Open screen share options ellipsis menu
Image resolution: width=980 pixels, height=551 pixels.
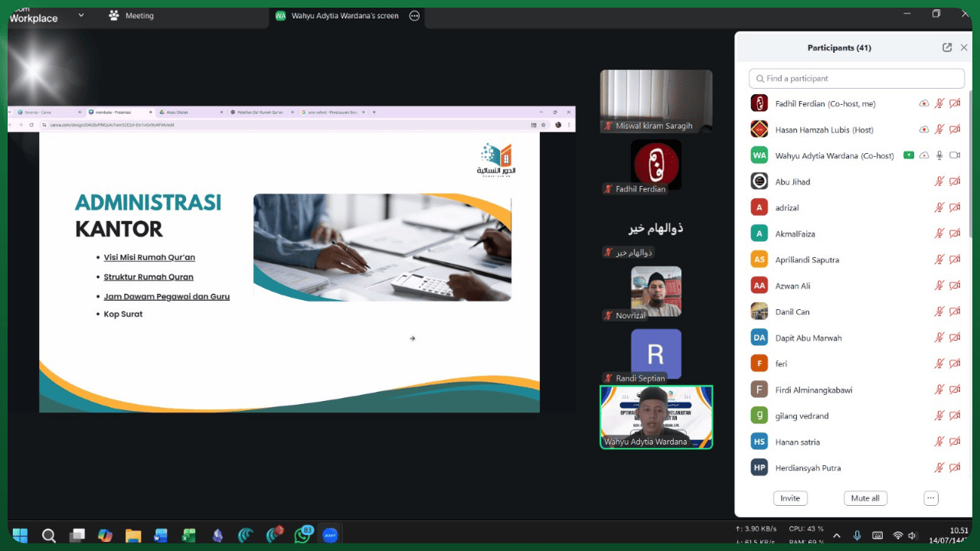click(414, 15)
